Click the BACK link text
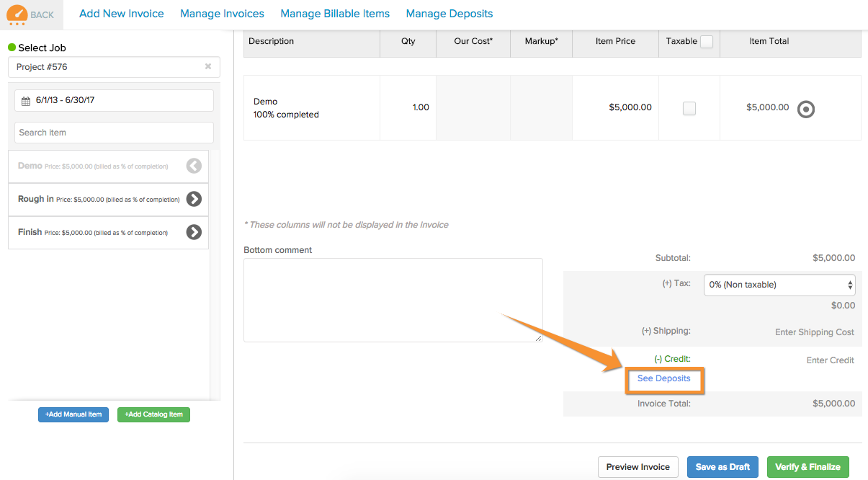868x480 pixels. click(x=42, y=15)
